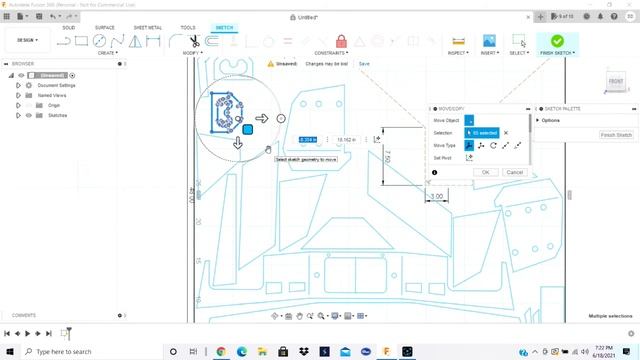The width and height of the screenshot is (640, 360).
Task: Toggle visibility of the Unsaved root component
Action: [21, 76]
